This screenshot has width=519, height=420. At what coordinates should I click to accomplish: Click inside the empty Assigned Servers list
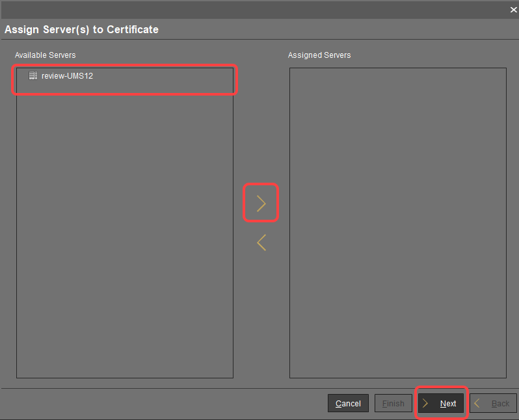(x=397, y=221)
